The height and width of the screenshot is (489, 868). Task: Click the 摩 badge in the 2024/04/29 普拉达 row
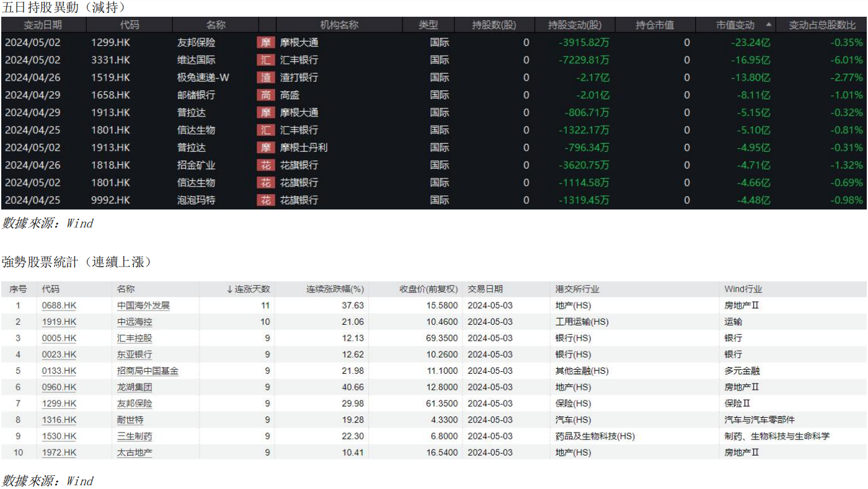pyautogui.click(x=265, y=113)
